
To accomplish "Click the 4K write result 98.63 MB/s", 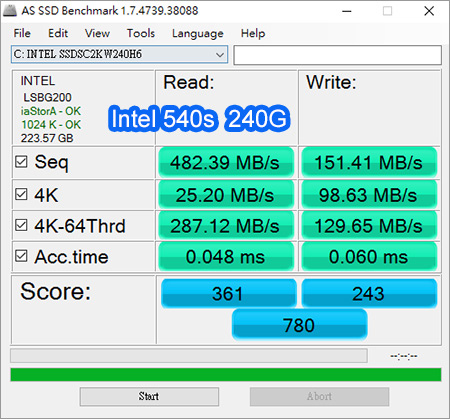I will [369, 195].
